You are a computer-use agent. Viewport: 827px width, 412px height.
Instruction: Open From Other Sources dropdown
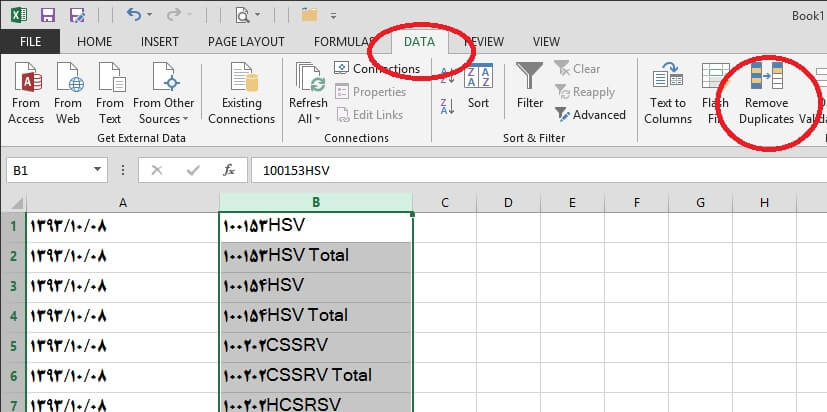[164, 93]
